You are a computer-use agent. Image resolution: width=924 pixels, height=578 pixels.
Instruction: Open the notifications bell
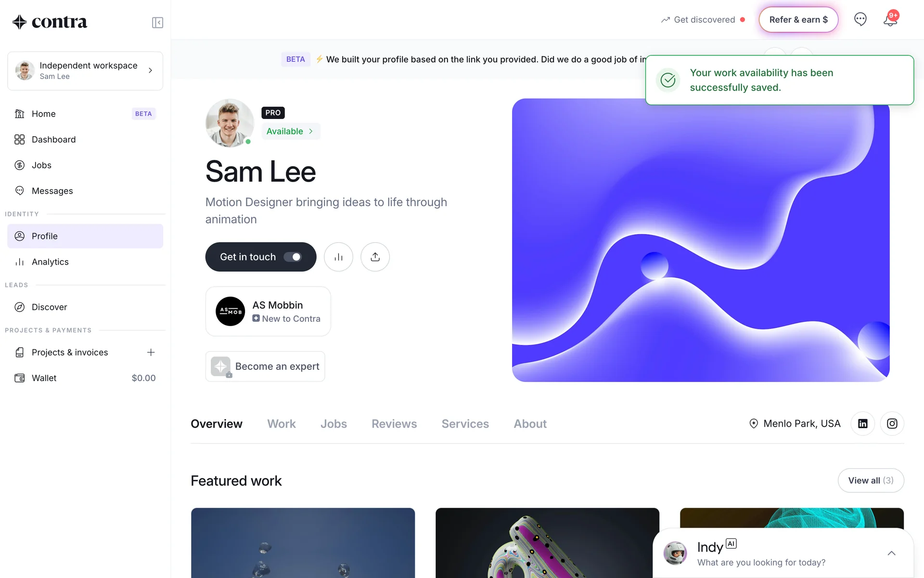(x=890, y=20)
